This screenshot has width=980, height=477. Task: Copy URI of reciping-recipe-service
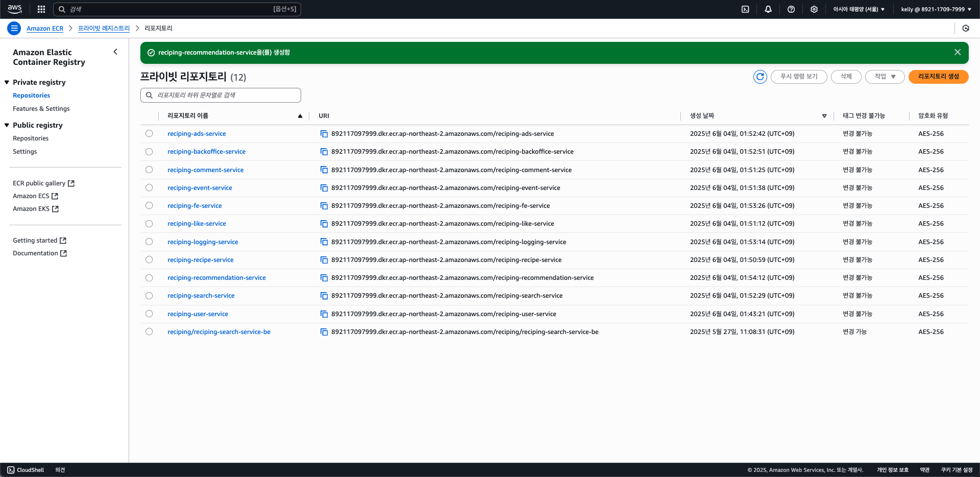coord(324,260)
